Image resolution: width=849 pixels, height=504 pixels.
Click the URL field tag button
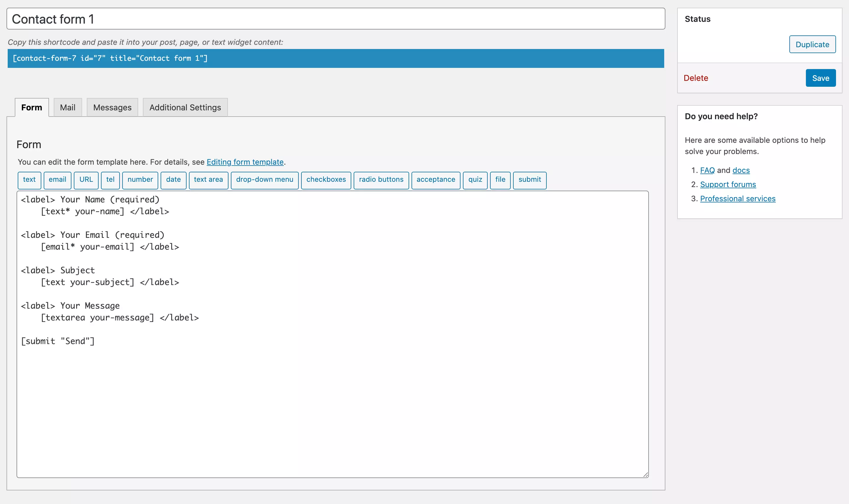86,179
